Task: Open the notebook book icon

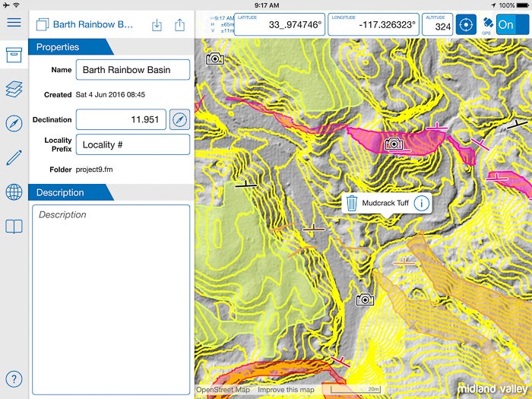Action: click(x=14, y=226)
